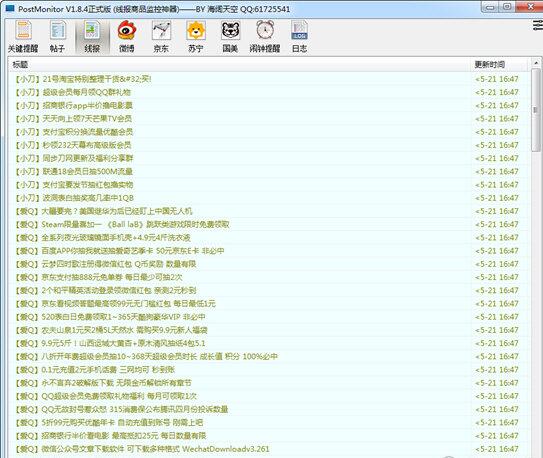Image resolution: width=543 pixels, height=458 pixels.
Task: Click the scrollbar up arrow
Action: coord(536,63)
